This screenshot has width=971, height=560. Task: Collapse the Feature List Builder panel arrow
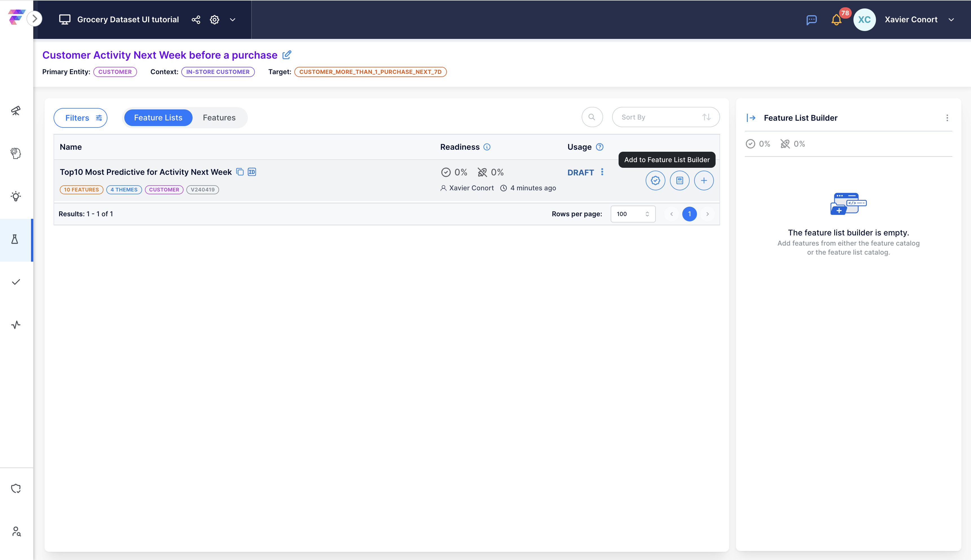(751, 118)
